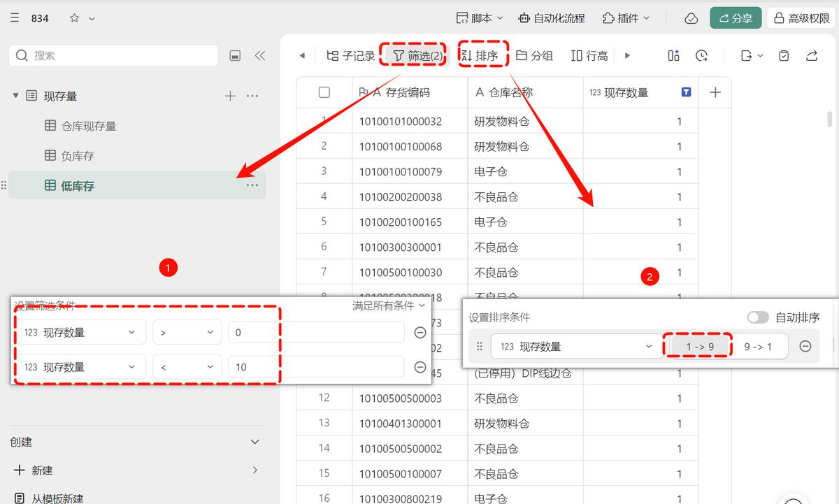The width and height of the screenshot is (839, 504).
Task: Click the 现存数量 column header
Action: (641, 92)
